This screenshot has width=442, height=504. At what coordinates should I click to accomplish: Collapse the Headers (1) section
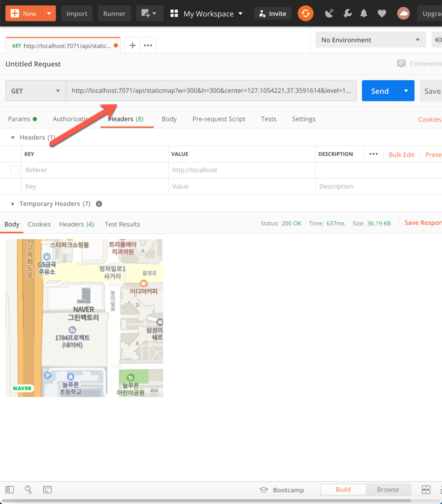[x=13, y=137]
